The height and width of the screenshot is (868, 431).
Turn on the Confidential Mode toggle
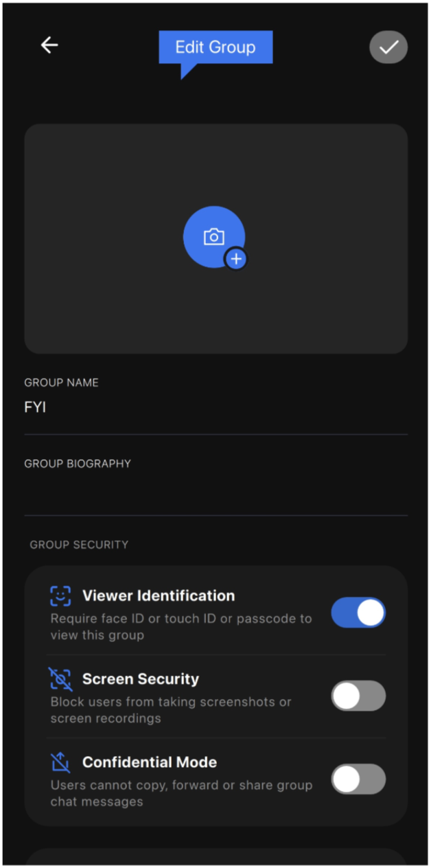click(x=358, y=779)
